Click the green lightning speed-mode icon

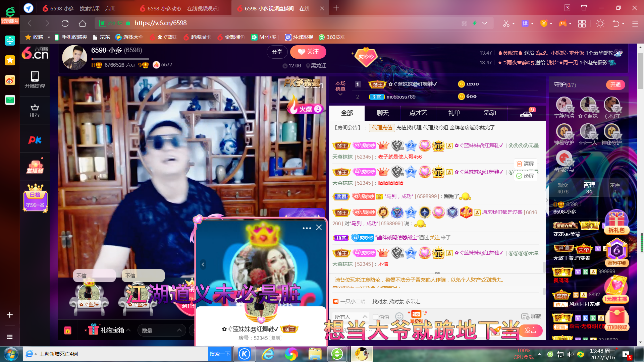click(x=475, y=23)
